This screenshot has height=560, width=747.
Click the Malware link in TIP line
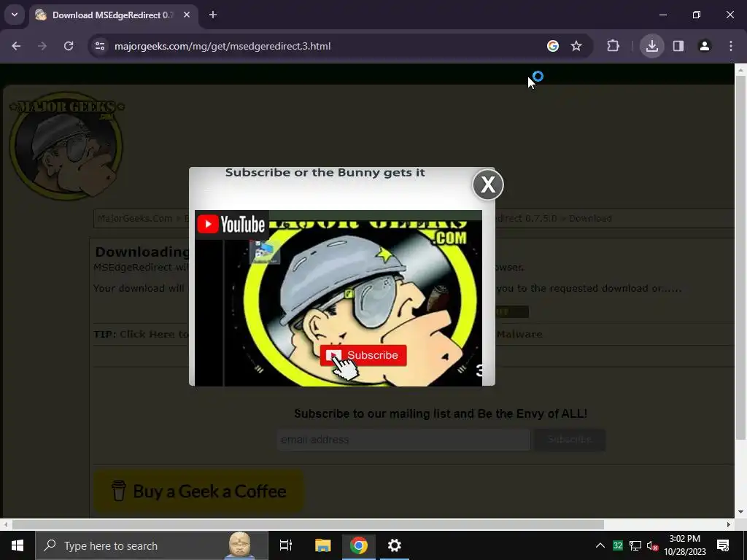tap(519, 334)
